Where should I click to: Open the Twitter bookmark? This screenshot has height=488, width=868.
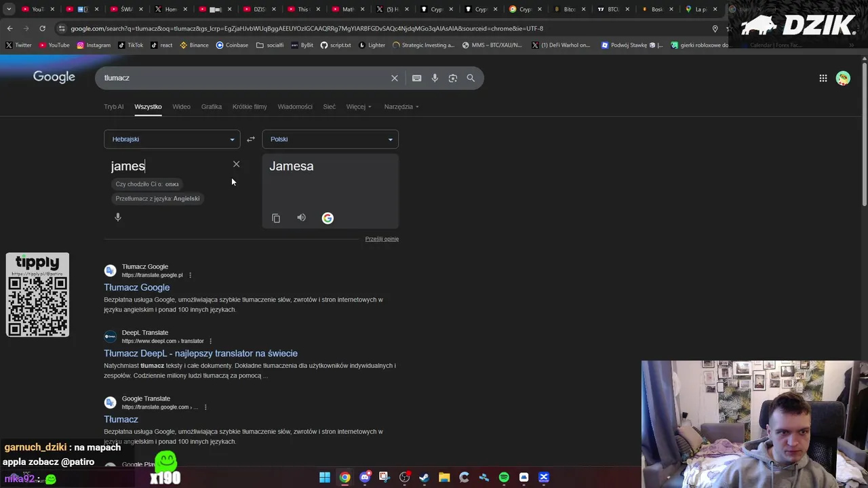coord(19,45)
